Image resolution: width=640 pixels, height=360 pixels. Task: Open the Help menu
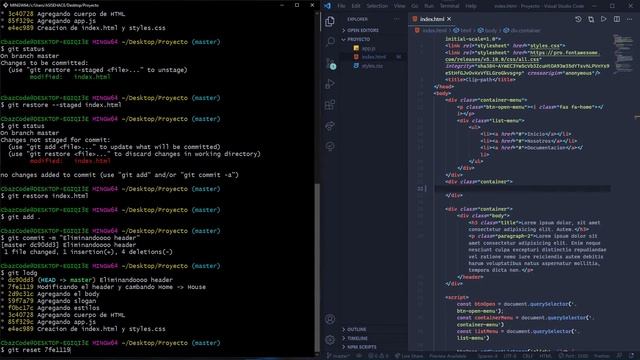click(471, 6)
